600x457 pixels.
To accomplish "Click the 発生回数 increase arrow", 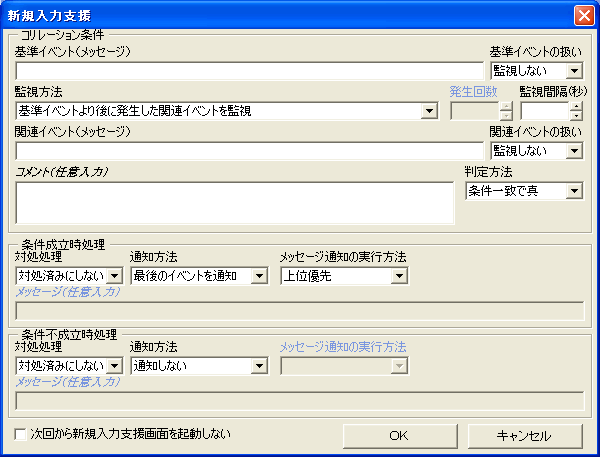I will 506,106.
